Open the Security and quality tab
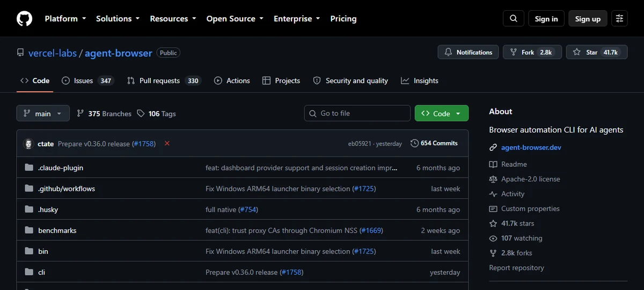 (x=350, y=81)
